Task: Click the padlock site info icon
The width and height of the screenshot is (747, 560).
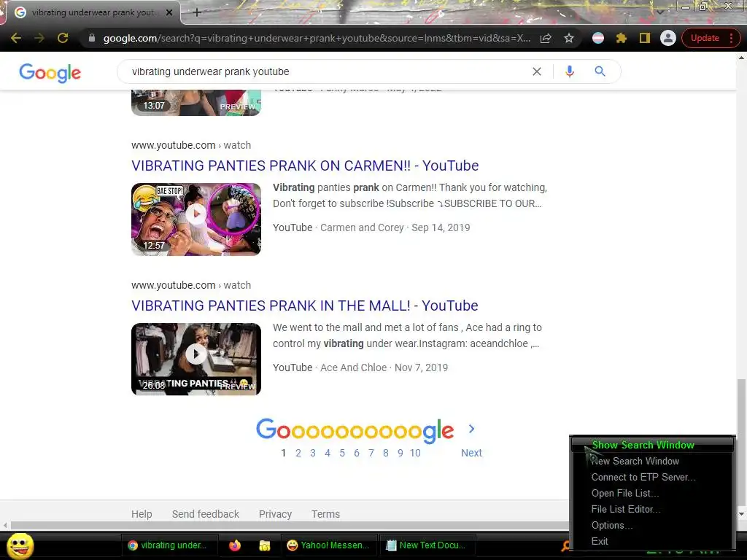Action: coord(92,38)
